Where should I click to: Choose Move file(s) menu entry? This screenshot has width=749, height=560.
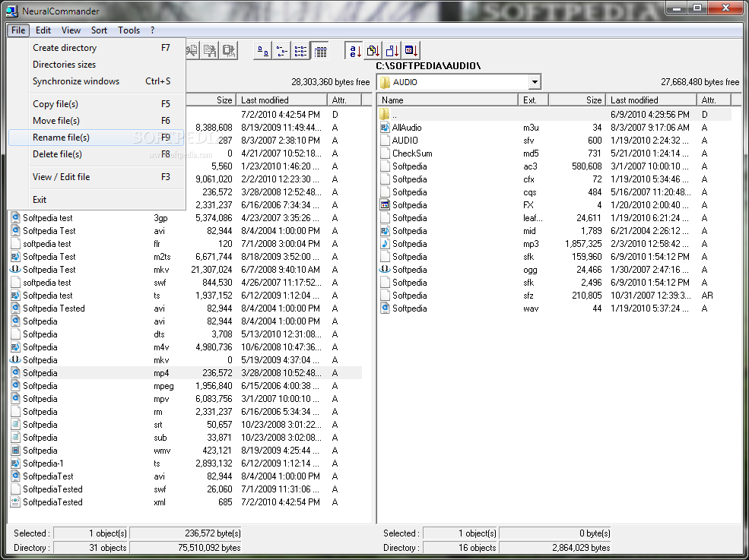pyautogui.click(x=96, y=121)
